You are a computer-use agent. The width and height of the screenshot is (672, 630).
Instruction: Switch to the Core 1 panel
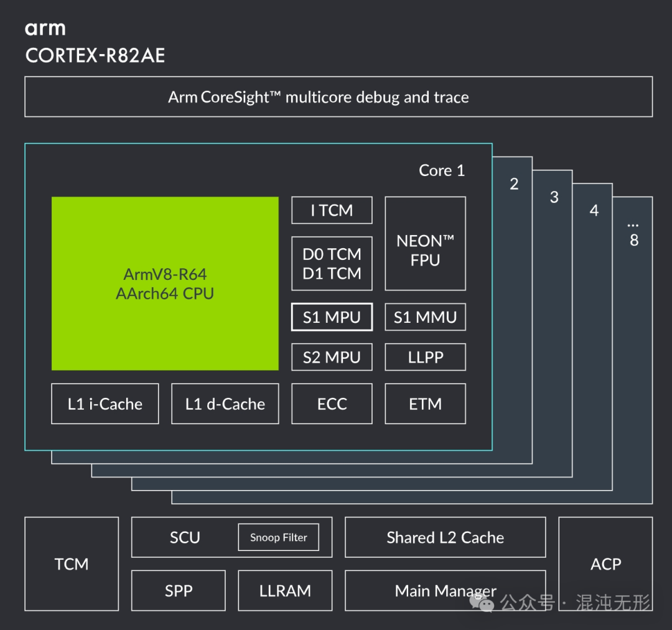pyautogui.click(x=441, y=170)
